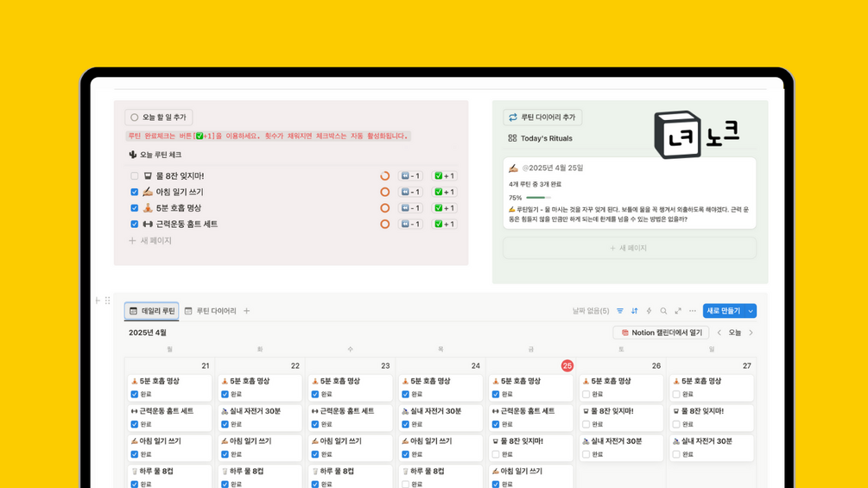
Task: Open day 26 실내 자전거 30분 card
Action: pyautogui.click(x=621, y=447)
